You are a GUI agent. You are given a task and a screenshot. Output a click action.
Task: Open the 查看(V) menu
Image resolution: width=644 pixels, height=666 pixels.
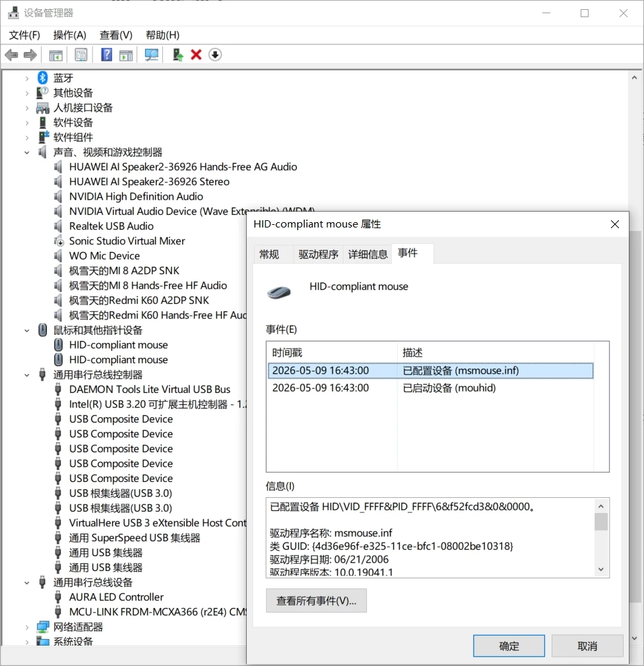[116, 35]
